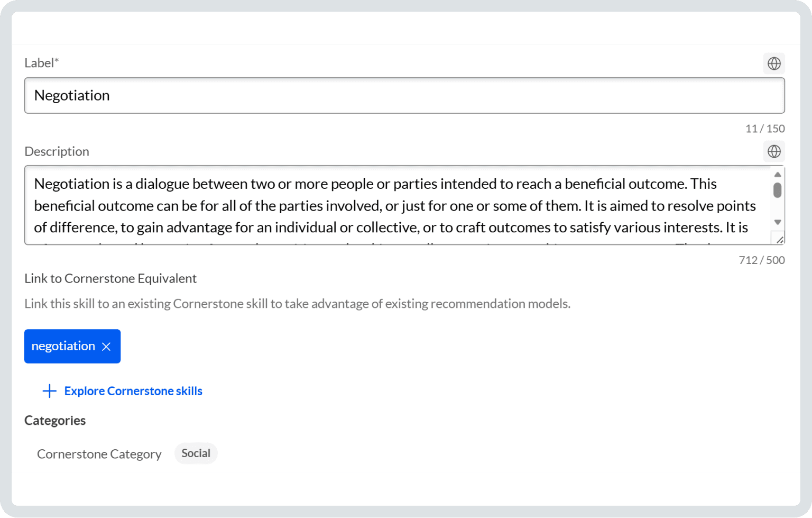Click the resize handle of the description box
The image size is (812, 518).
[x=781, y=240]
